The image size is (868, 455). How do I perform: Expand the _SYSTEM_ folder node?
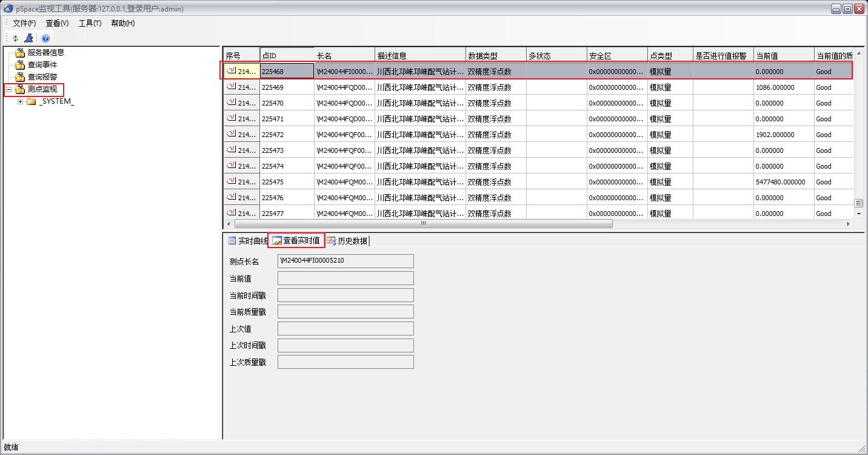point(20,101)
